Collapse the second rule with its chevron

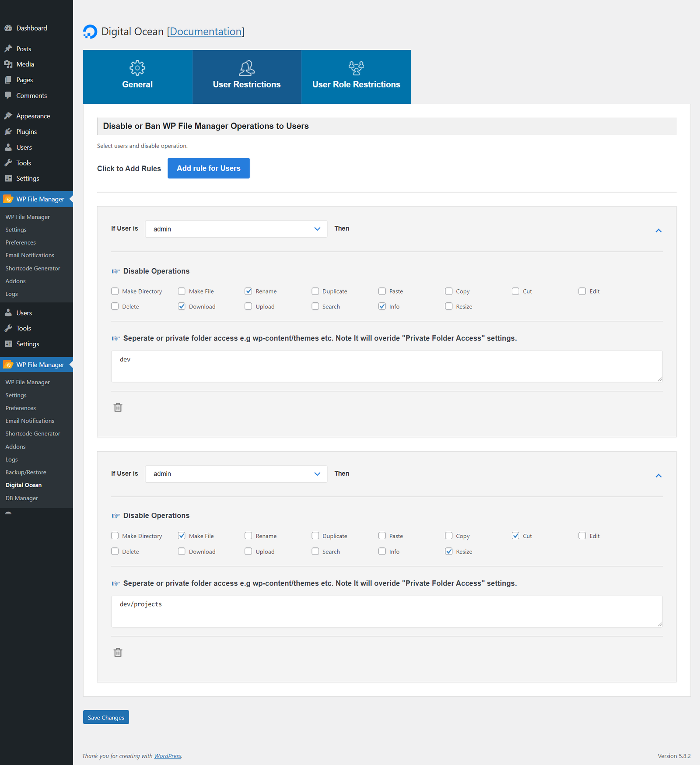[x=658, y=476]
